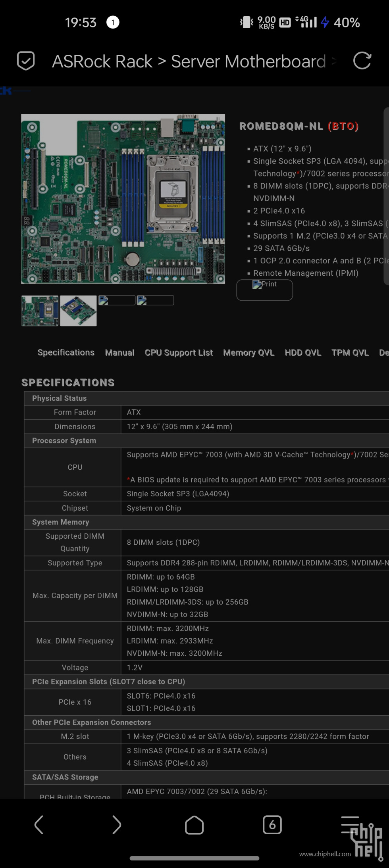The height and width of the screenshot is (868, 389).
Task: Tap the Remote Management (IPMI) bullet
Action: 306,273
